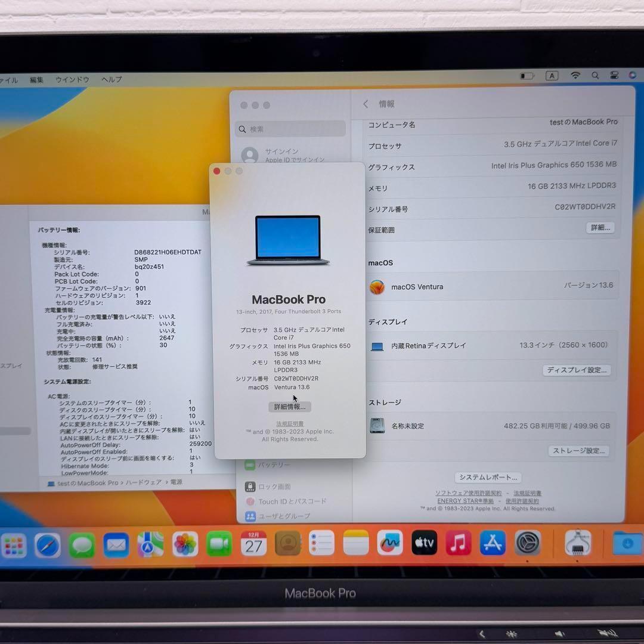Open Mail app in the Dock
The image size is (644, 644).
116,546
